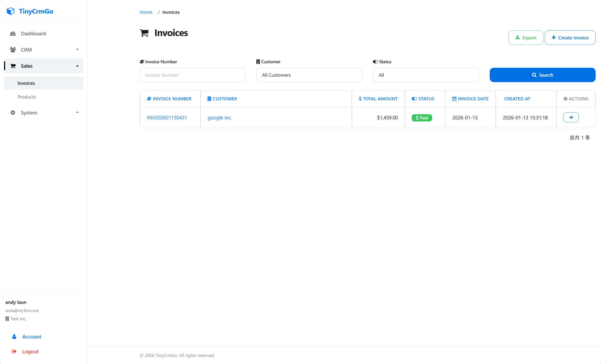This screenshot has height=364, width=601.
Task: Click inside the Invoice Number input field
Action: point(192,75)
